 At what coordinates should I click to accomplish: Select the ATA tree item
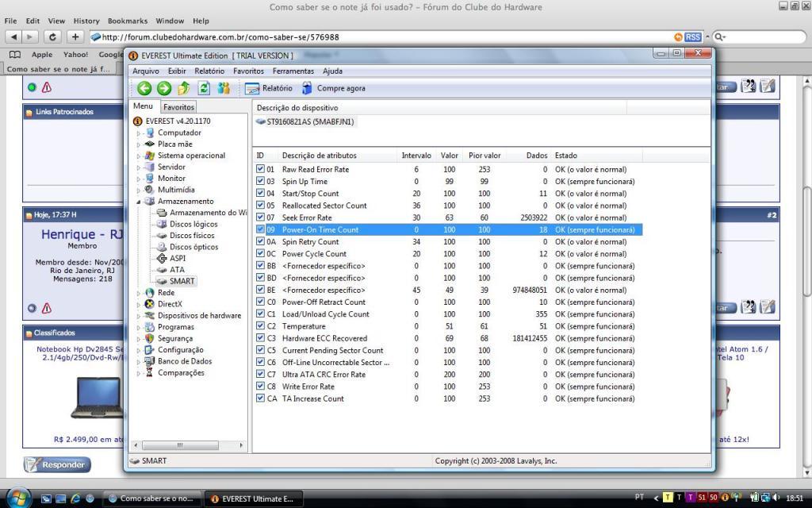[x=177, y=270]
